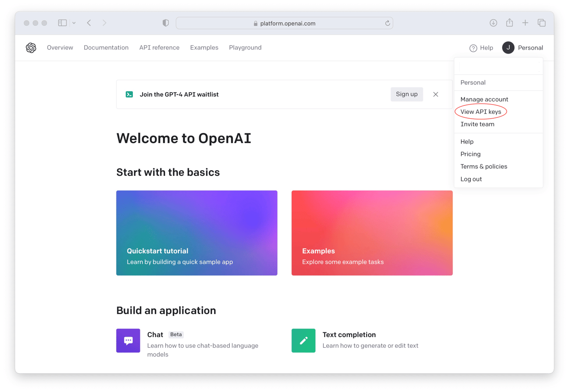
Task: Dismiss the GPT-4 API waitlist banner
Action: [x=435, y=94]
